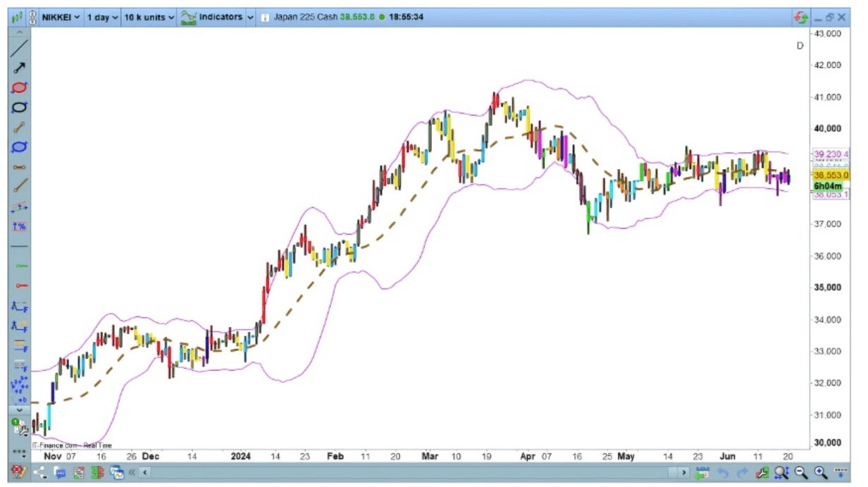Screen dimensions: 868x487
Task: Open the 10 k units dropdown
Action: [148, 17]
